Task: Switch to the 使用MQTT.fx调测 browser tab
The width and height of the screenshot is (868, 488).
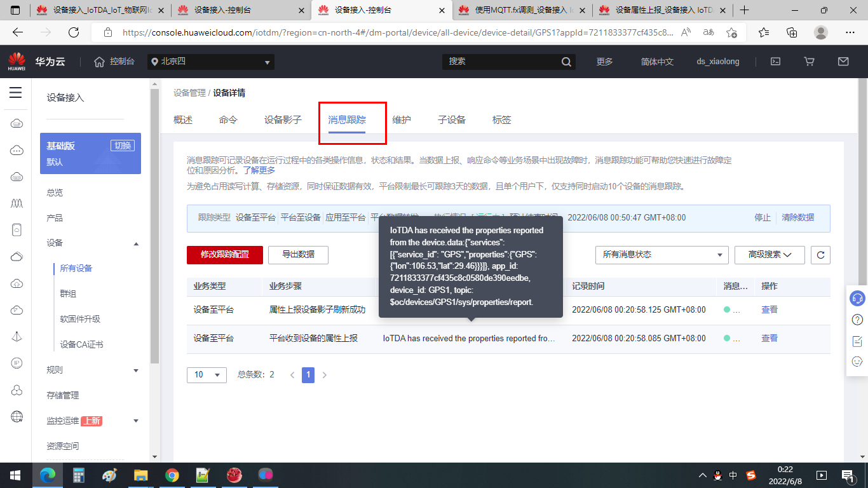Action: coord(521,10)
